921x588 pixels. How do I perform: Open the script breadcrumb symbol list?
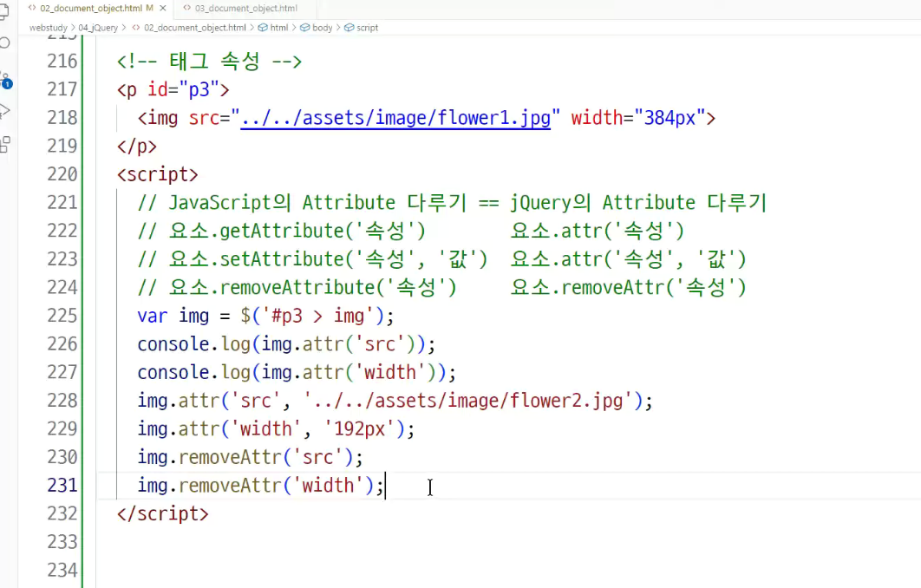(x=367, y=28)
